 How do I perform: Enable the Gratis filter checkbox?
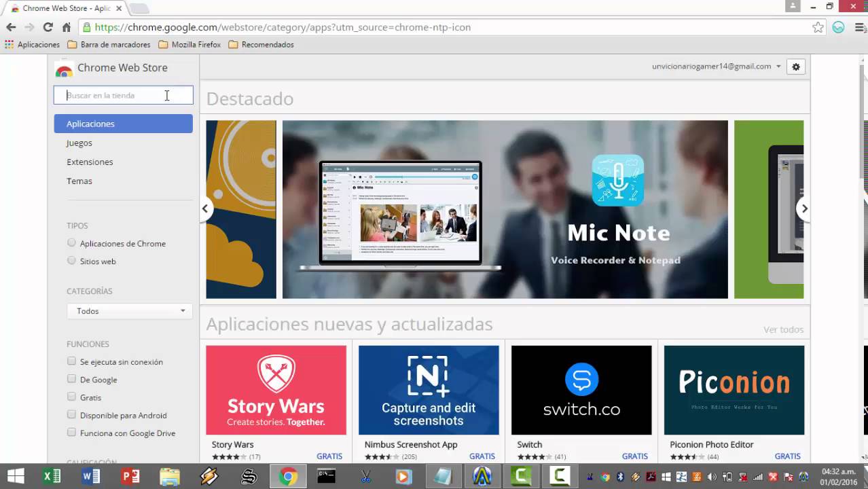(x=71, y=397)
